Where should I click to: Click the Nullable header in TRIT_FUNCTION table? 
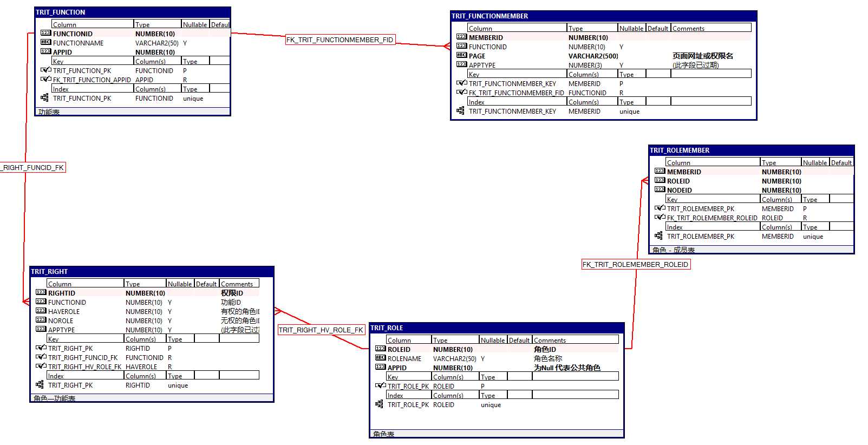click(x=195, y=24)
